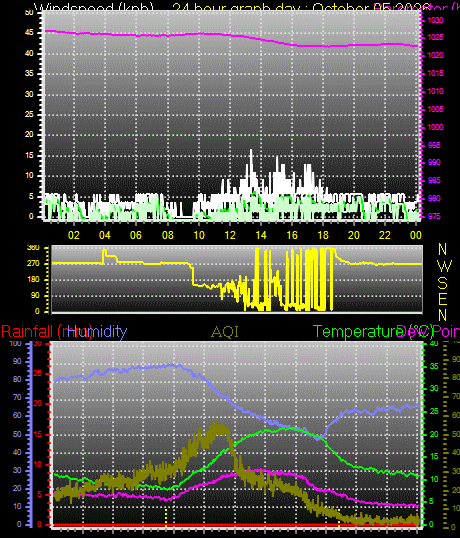Click 180 on the wind direction axis
460x538 pixels.
(x=33, y=279)
